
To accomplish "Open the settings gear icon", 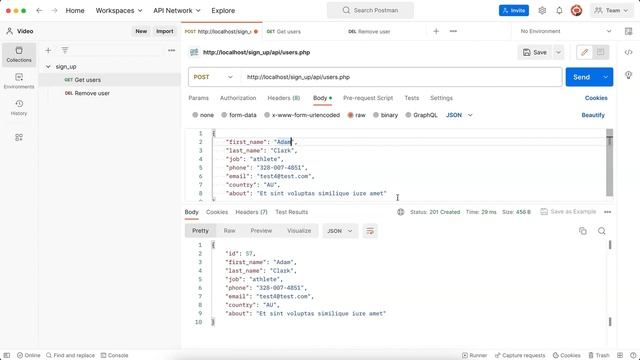I will pos(542,11).
